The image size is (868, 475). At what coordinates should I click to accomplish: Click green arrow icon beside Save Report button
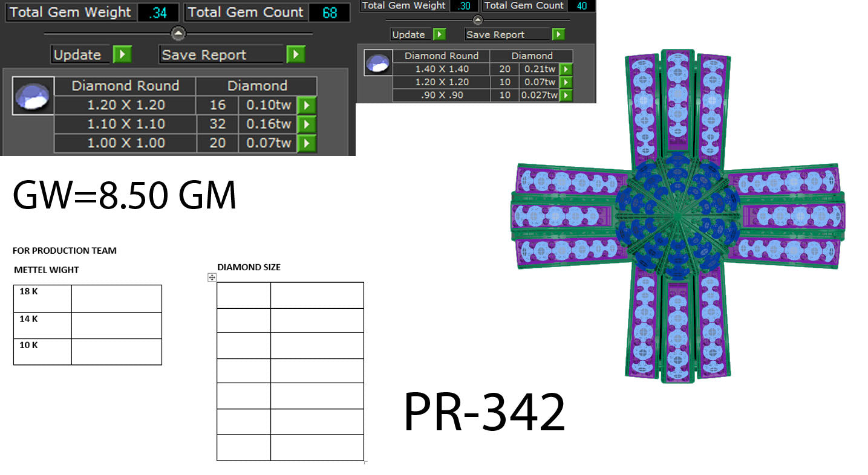(x=296, y=54)
